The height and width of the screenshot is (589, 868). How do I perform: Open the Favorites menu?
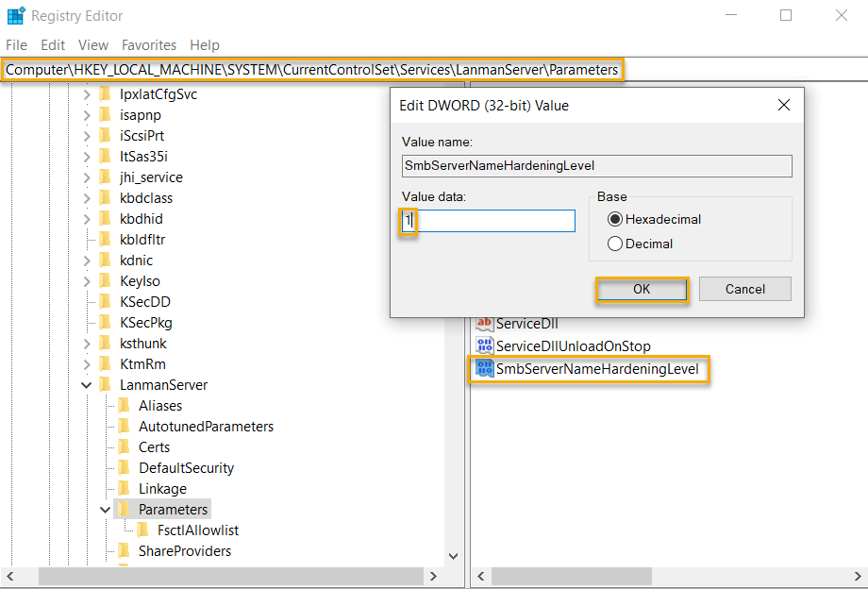point(148,44)
